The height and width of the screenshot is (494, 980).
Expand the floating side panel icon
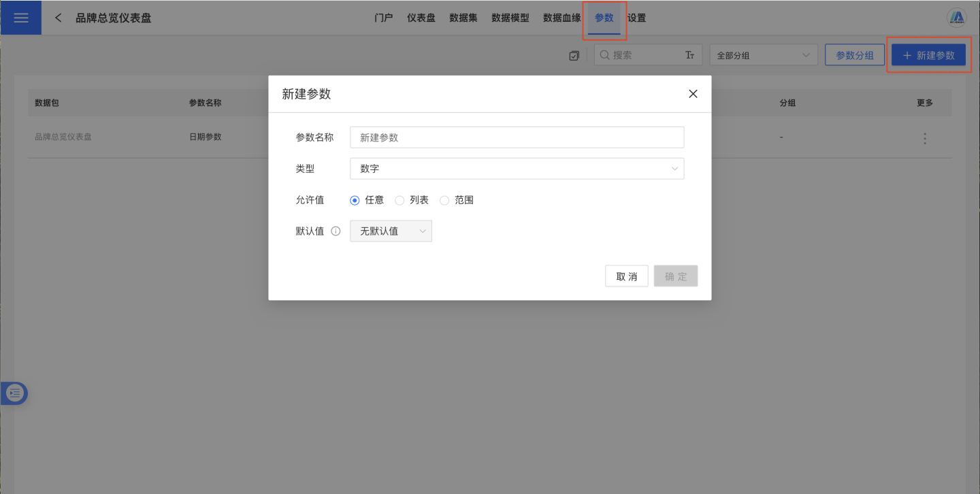pos(15,393)
